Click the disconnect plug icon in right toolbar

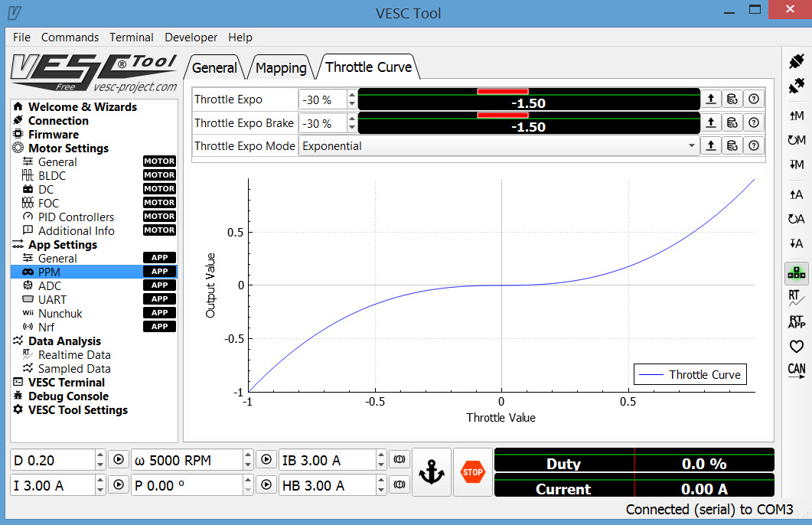coord(797,86)
